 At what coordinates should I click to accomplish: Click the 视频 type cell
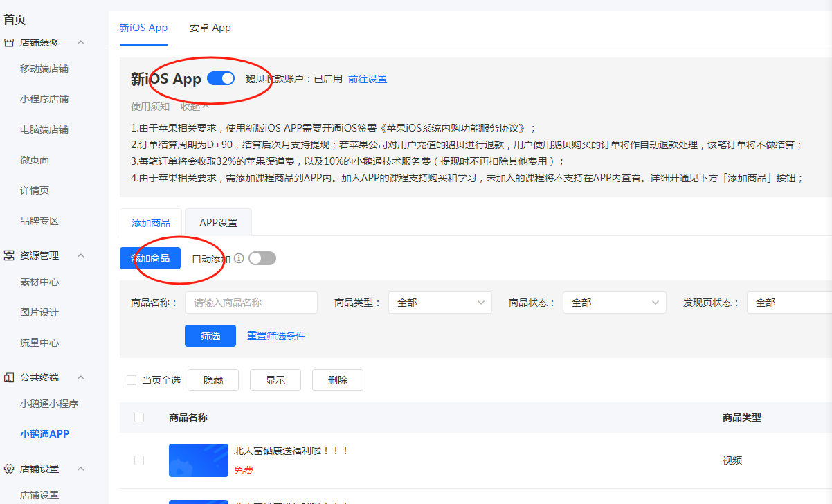[x=732, y=460]
